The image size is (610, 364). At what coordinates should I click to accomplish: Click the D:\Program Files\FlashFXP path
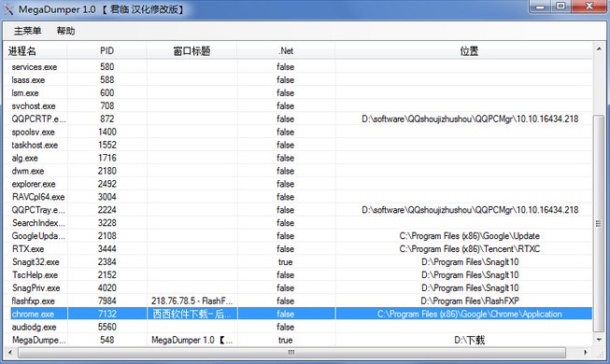point(470,301)
